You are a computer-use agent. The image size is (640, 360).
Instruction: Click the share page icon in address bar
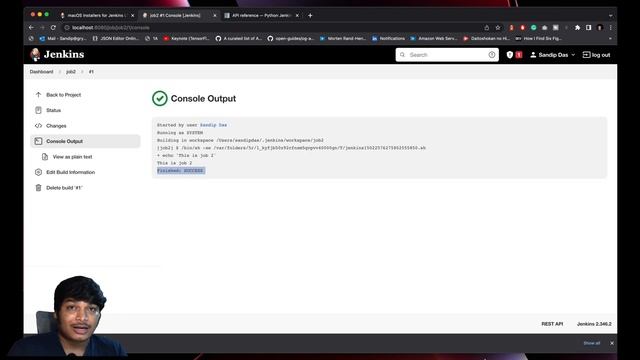pyautogui.click(x=487, y=27)
